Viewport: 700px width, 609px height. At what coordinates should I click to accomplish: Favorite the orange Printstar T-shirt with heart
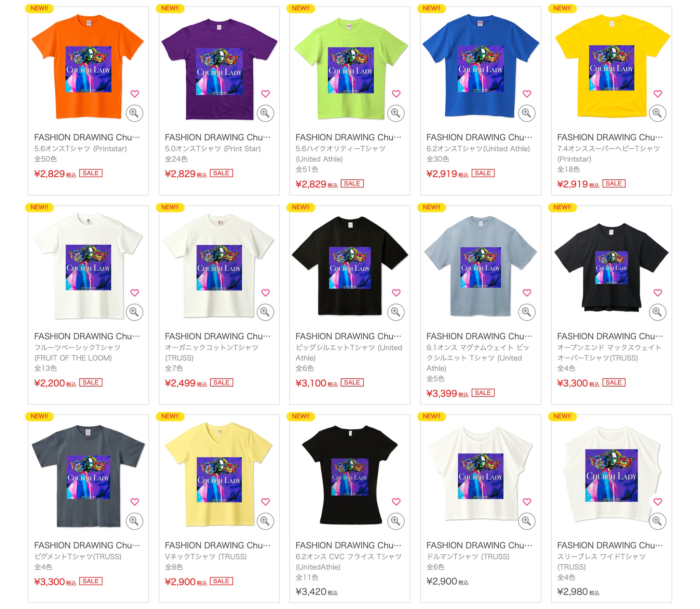135,94
